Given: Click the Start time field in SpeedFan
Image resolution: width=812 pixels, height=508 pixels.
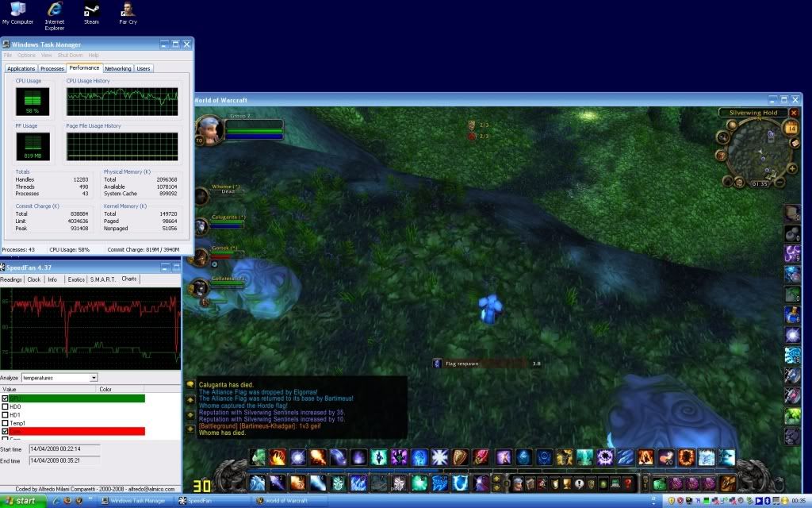Looking at the screenshot, I should (64, 449).
